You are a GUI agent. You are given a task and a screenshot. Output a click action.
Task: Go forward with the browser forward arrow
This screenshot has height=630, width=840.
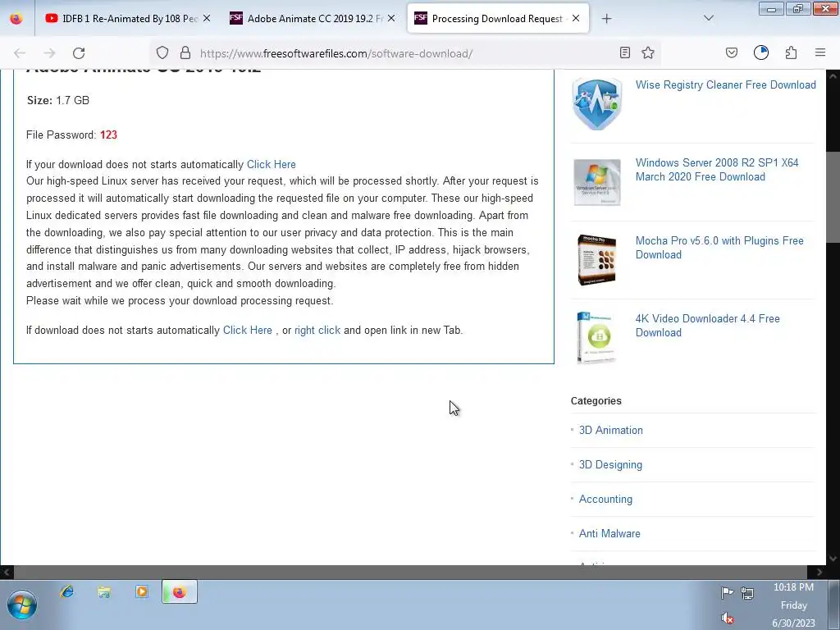49,53
